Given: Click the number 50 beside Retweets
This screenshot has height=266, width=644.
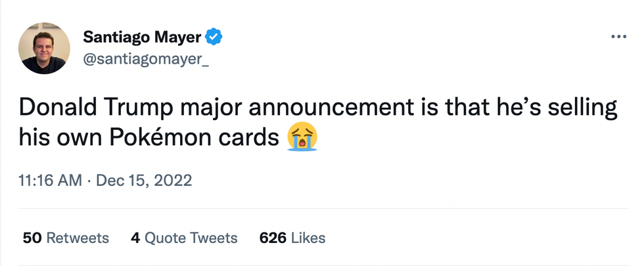Looking at the screenshot, I should click(32, 237).
